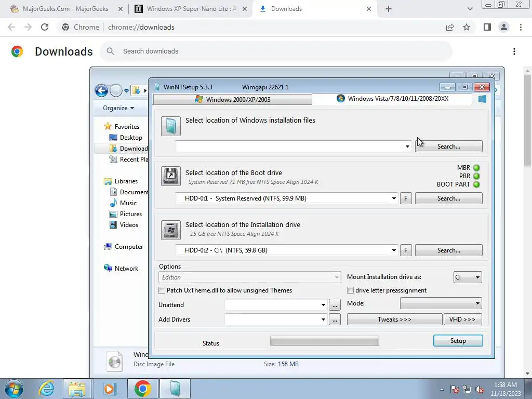Switch to MajorGeeks.Com browser tab

pyautogui.click(x=66, y=9)
